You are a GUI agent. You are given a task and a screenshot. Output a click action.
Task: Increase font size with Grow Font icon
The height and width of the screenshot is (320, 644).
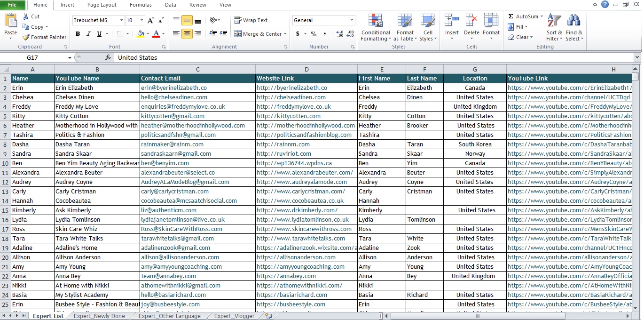pyautogui.click(x=151, y=20)
